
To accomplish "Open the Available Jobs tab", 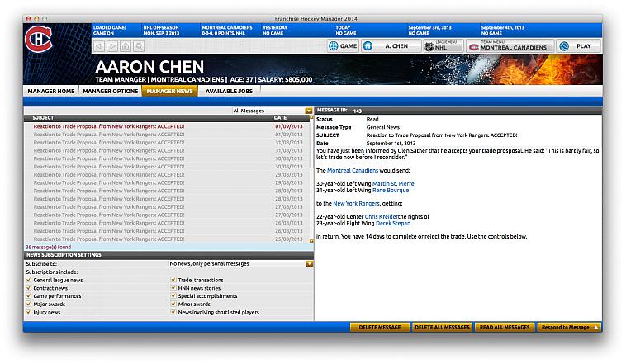I will coord(228,91).
